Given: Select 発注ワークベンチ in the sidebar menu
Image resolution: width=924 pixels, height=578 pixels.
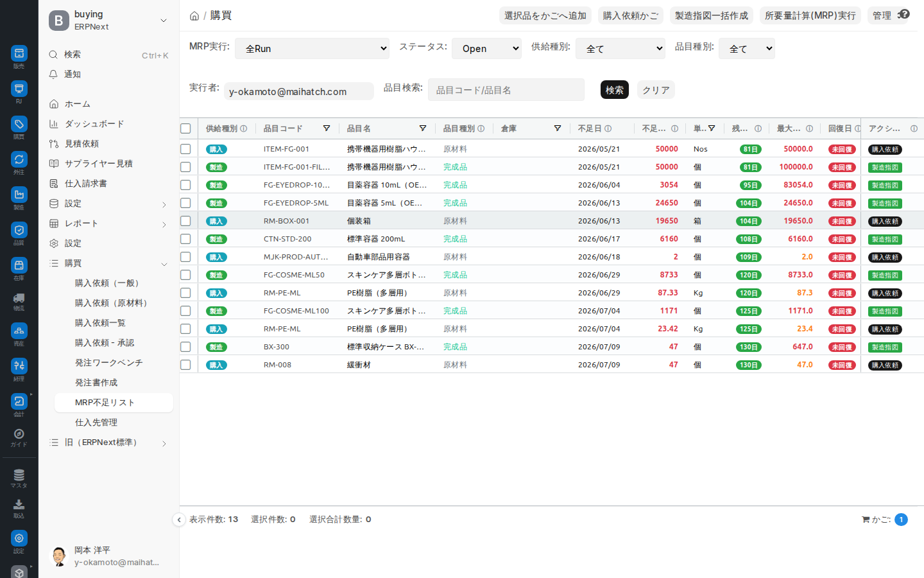Looking at the screenshot, I should (x=109, y=363).
